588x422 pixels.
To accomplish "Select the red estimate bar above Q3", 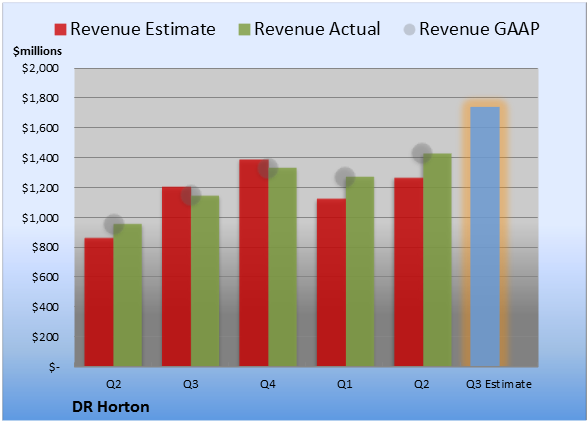I will coord(176,276).
